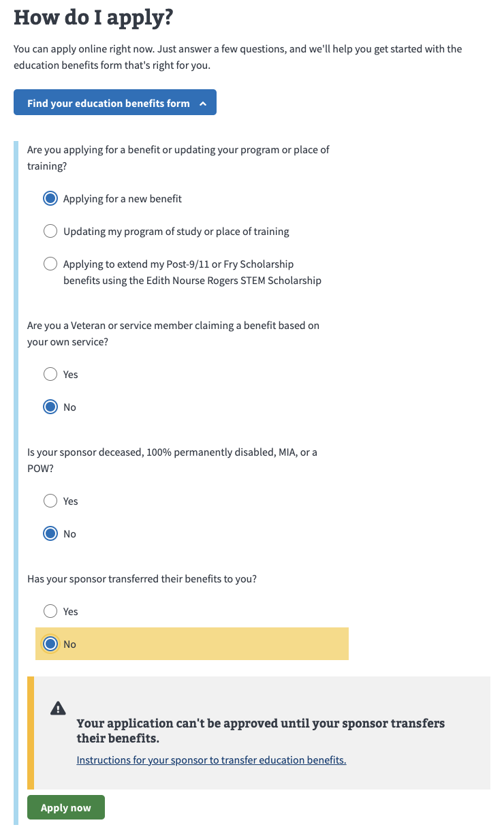This screenshot has width=504, height=827.
Task: Click the chevron on the benefits form button
Action: tap(202, 102)
